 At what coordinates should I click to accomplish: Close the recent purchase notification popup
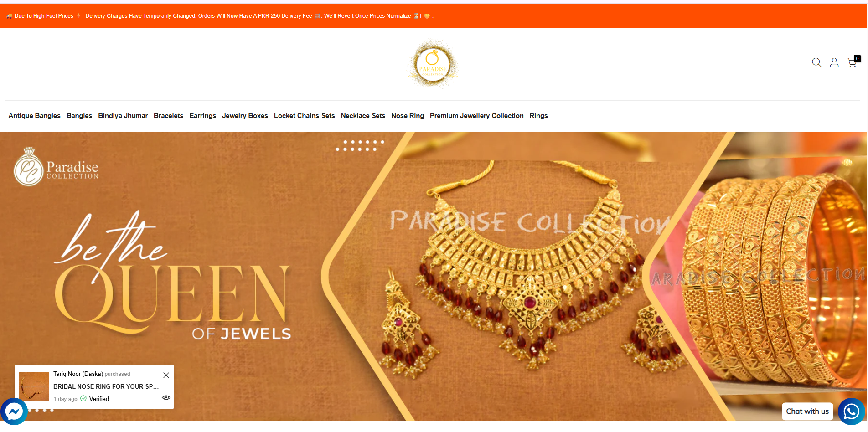pos(166,375)
